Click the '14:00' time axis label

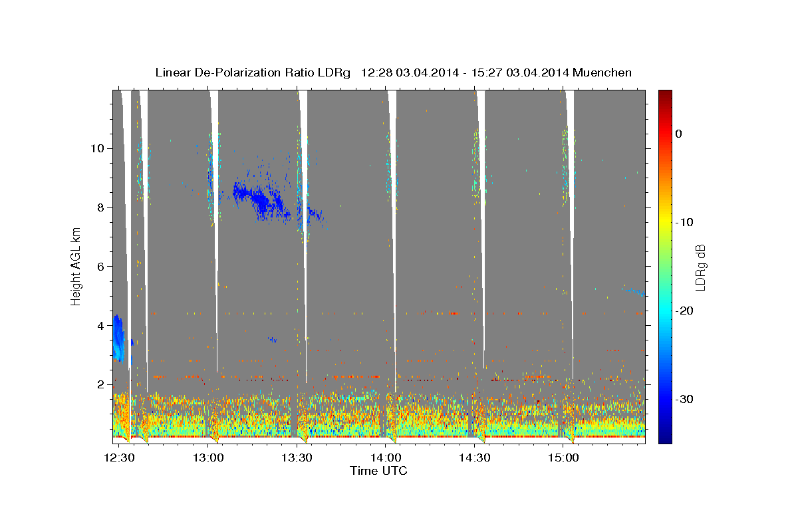click(x=386, y=458)
